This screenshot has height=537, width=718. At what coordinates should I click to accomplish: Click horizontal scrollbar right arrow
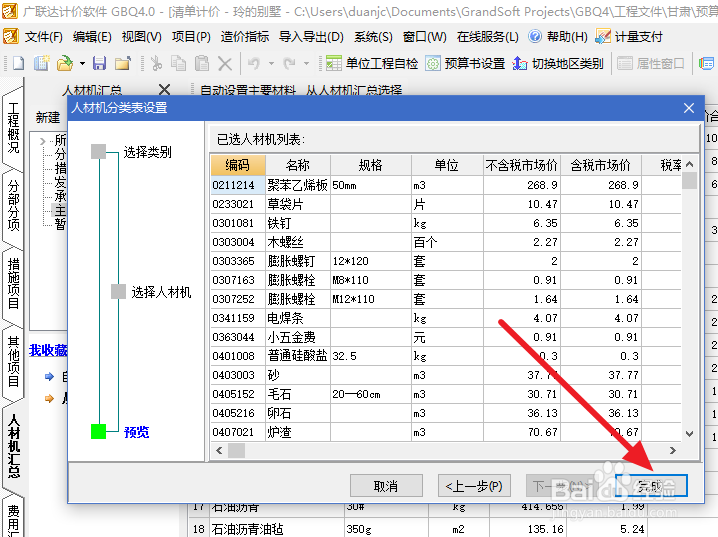point(673,450)
